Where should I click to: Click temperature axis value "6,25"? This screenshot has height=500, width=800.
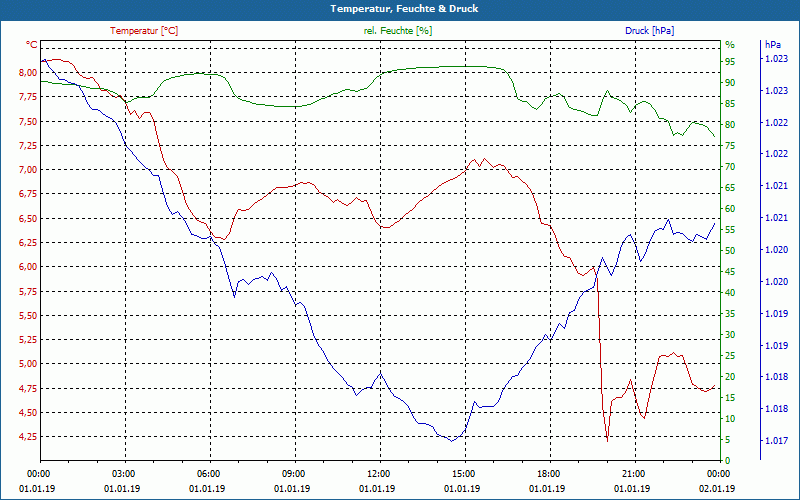coord(28,243)
